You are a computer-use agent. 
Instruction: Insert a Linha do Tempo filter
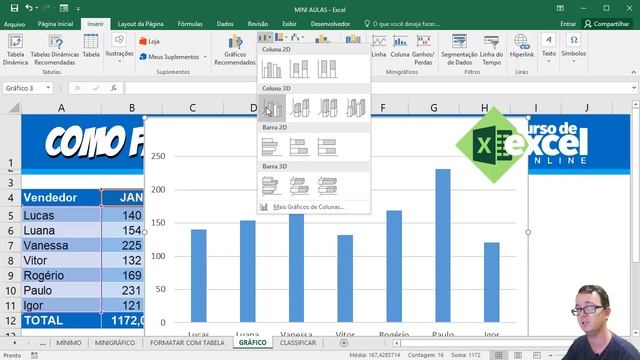coord(491,50)
